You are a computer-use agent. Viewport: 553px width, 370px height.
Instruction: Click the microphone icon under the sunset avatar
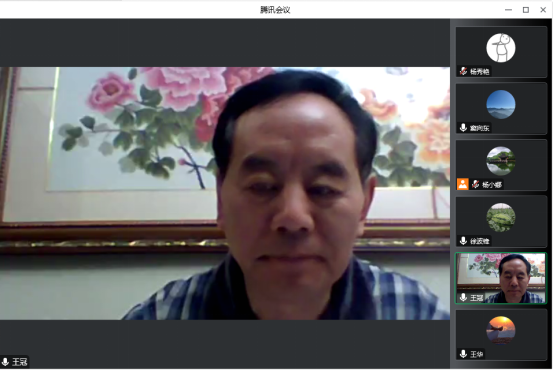pos(463,354)
